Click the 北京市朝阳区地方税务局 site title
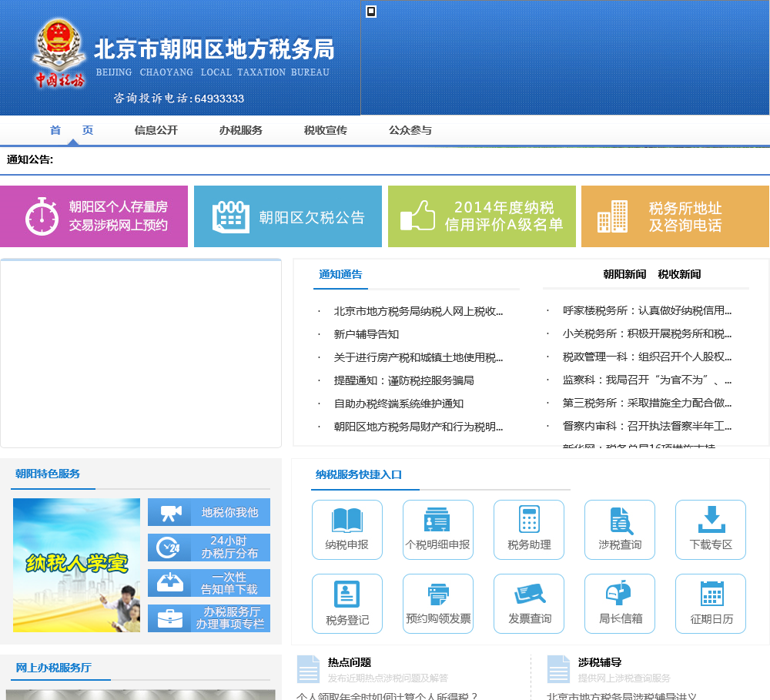Viewport: 770px width, 700px height. coord(214,49)
